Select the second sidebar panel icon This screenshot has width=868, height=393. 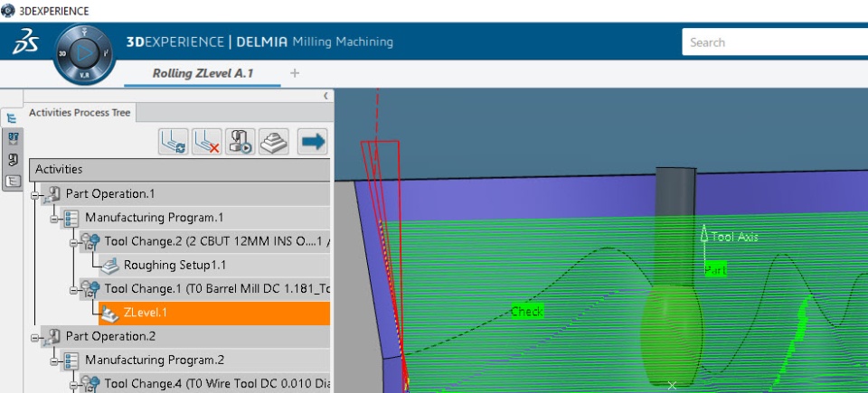click(x=14, y=138)
